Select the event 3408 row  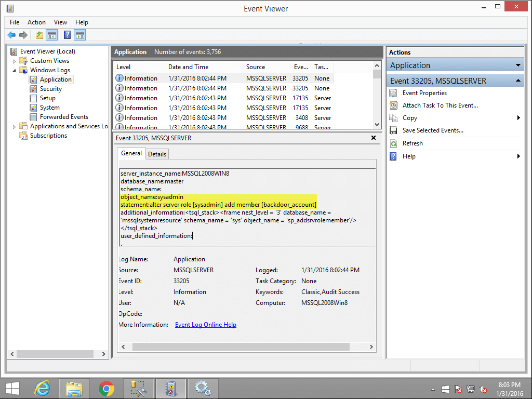[223, 118]
